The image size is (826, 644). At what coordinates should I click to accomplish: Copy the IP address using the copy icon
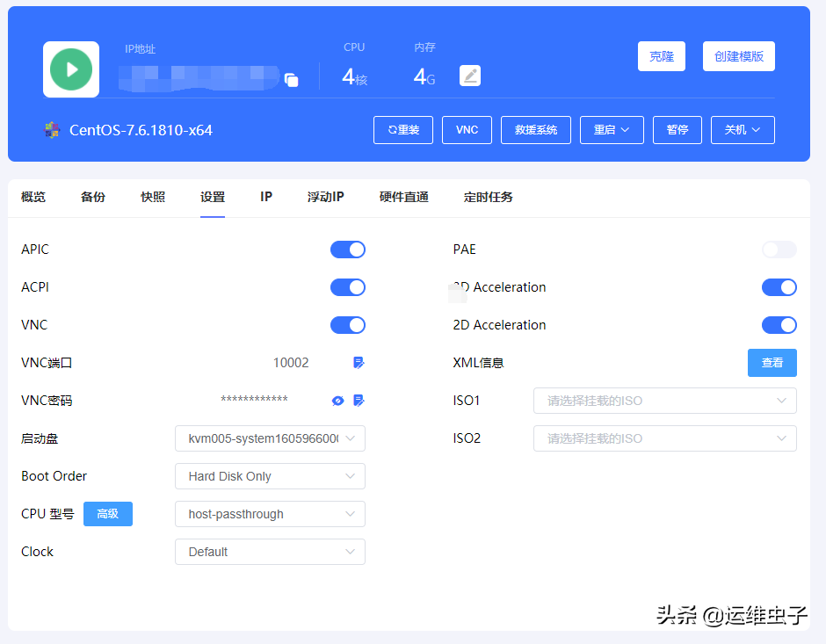click(292, 78)
